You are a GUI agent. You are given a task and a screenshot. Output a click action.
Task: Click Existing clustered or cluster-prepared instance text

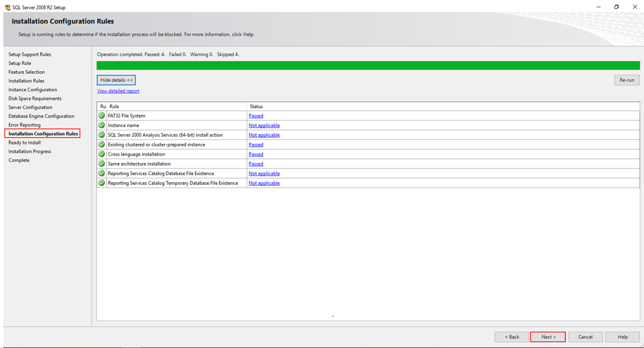[x=156, y=145]
